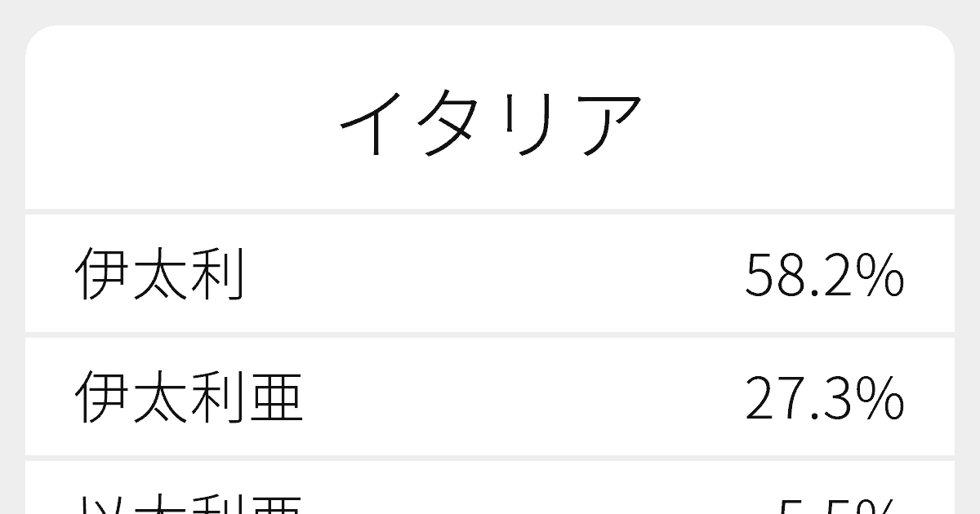Select the 伊太利 kanji label
The width and height of the screenshot is (980, 514).
point(160,276)
